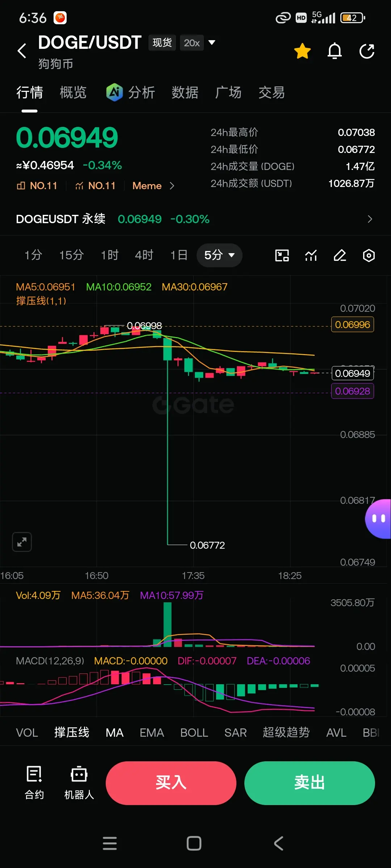
Task: Tap the 0.06928 support price label
Action: (353, 391)
